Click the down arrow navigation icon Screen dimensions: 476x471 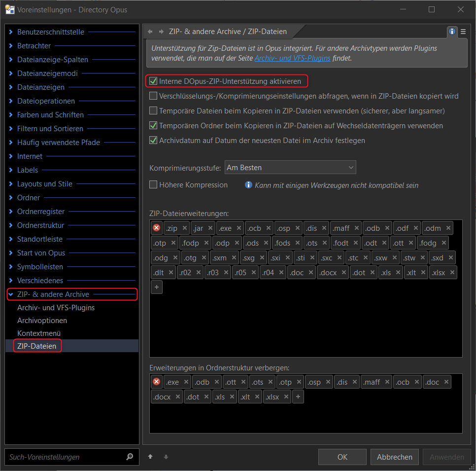(x=166, y=457)
